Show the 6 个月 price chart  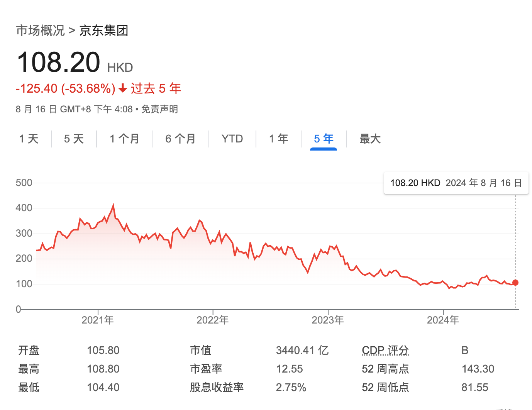(x=180, y=139)
